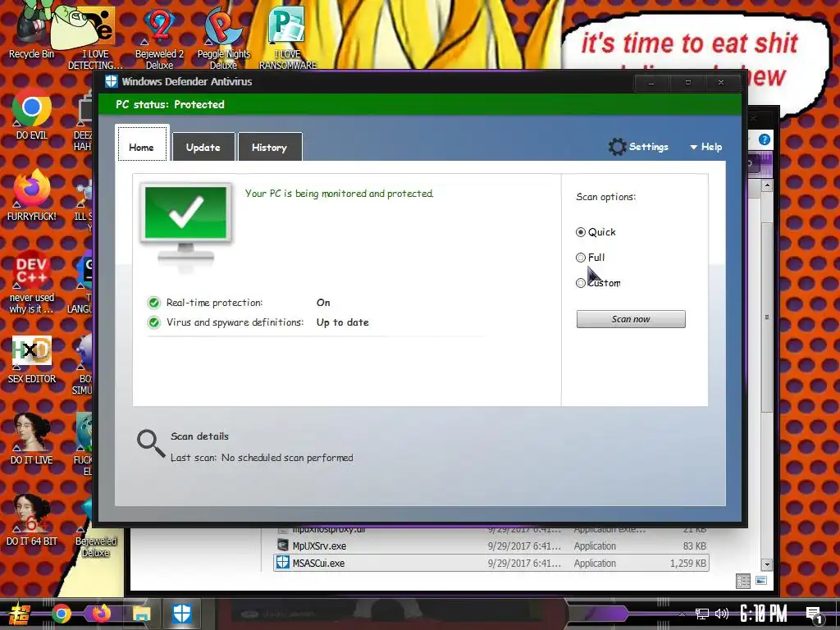The width and height of the screenshot is (840, 630).
Task: Switch Explorer to details view icon
Action: point(743,581)
